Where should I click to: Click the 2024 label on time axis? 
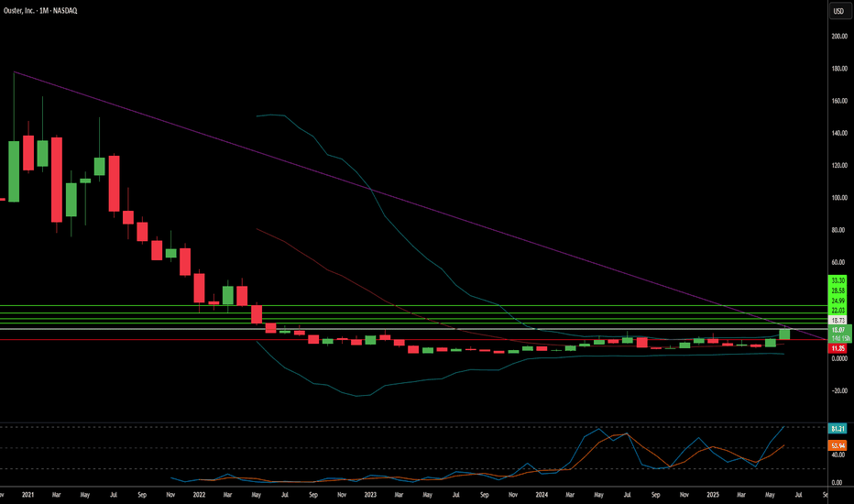tap(542, 495)
